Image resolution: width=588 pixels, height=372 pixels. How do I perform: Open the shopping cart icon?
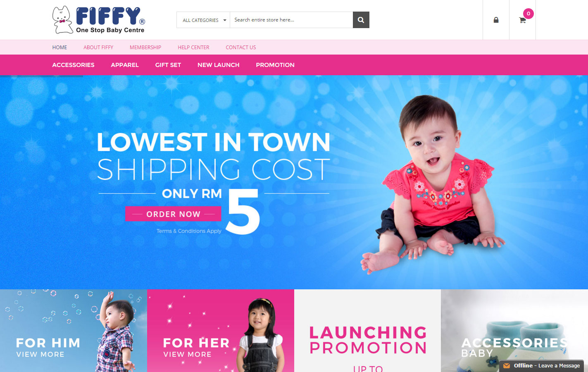[522, 20]
